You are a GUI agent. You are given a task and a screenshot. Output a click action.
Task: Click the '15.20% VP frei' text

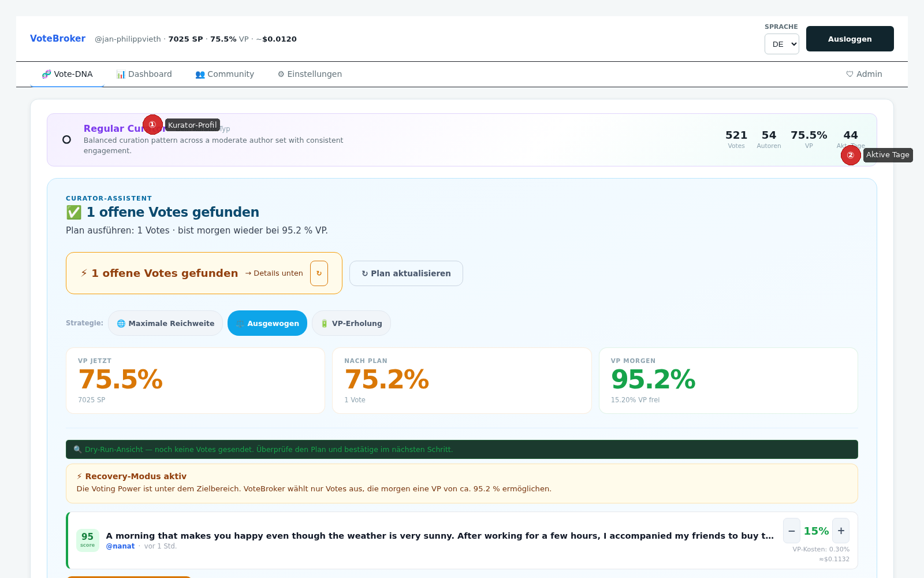(635, 400)
